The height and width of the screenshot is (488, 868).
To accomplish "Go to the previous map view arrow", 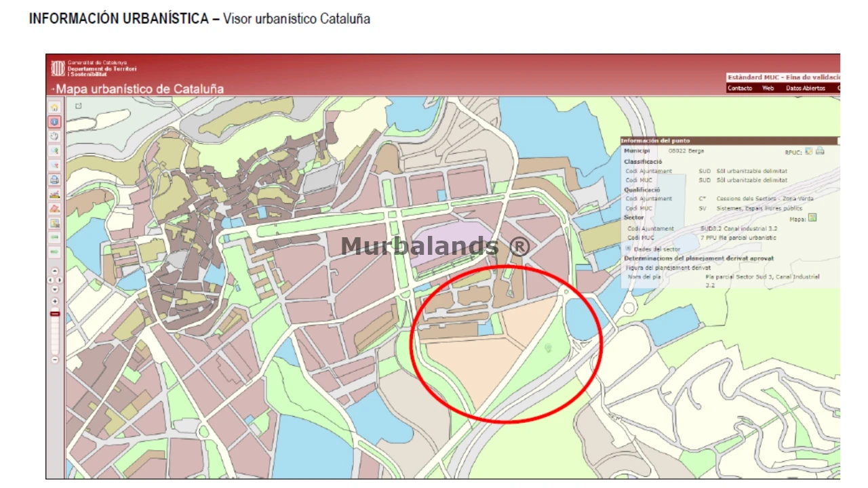I will [55, 237].
